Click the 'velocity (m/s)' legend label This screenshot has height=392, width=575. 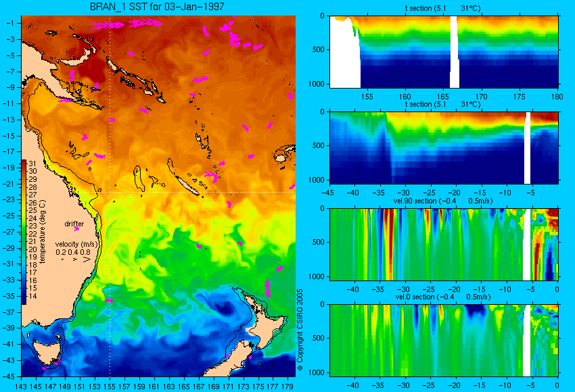point(76,244)
